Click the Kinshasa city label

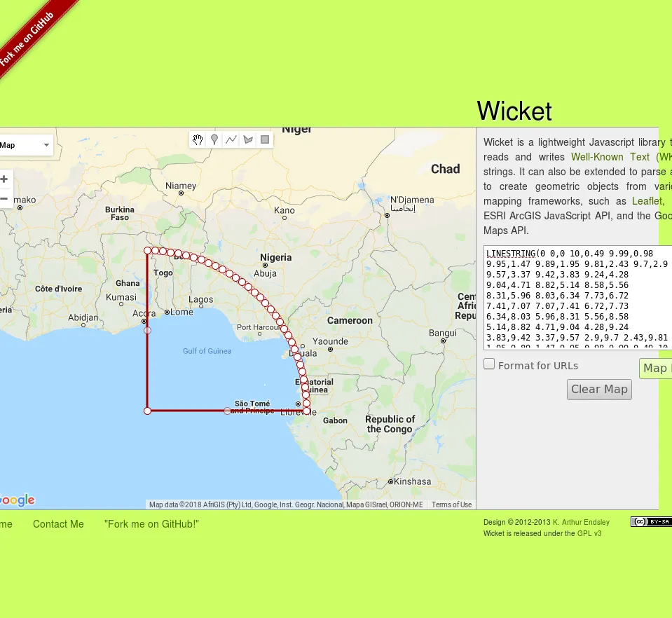[412, 481]
